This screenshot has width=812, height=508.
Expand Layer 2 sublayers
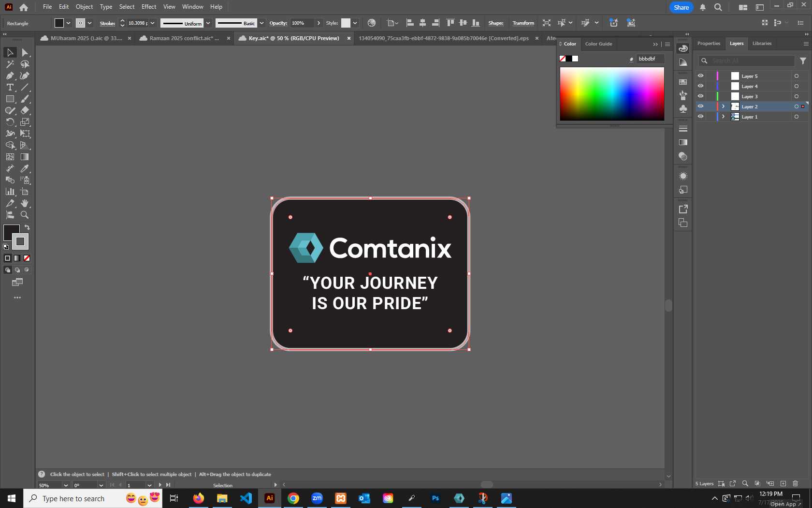click(723, 106)
